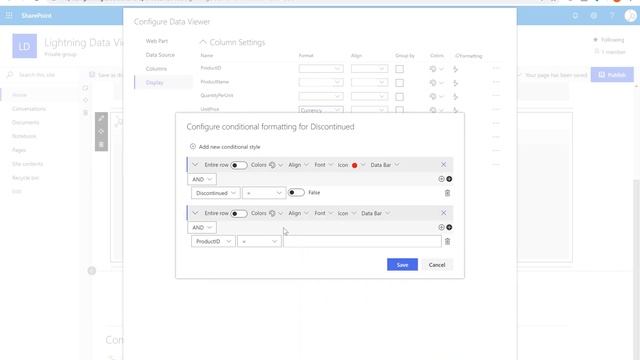Click Add new conditional style
640x360 pixels.
click(x=229, y=147)
